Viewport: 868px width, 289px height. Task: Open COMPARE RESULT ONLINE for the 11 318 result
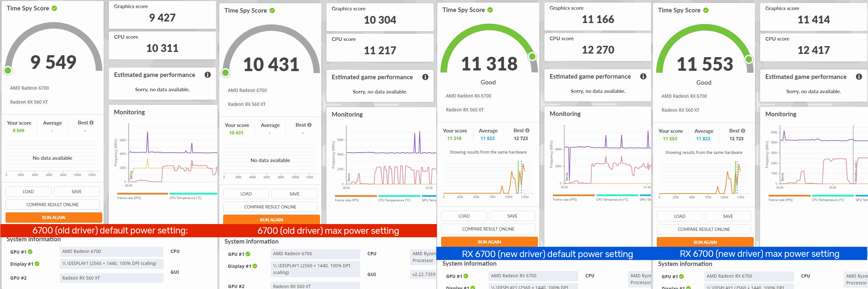pos(488,229)
